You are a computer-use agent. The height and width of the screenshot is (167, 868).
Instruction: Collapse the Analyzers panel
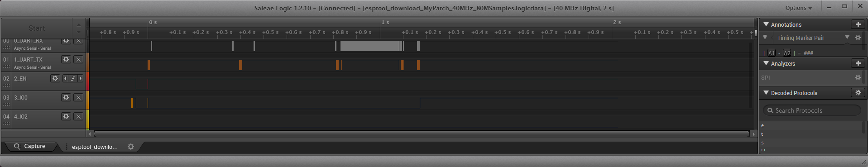pos(766,63)
